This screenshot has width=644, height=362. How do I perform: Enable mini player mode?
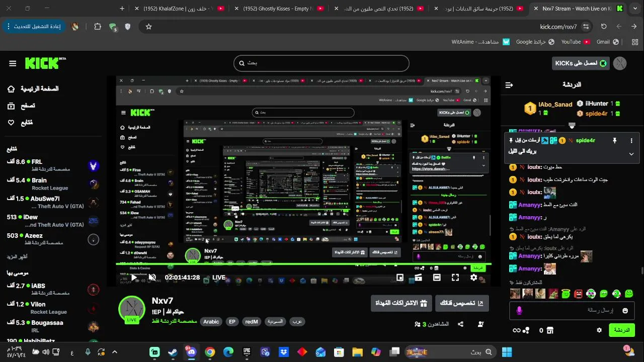click(x=400, y=277)
